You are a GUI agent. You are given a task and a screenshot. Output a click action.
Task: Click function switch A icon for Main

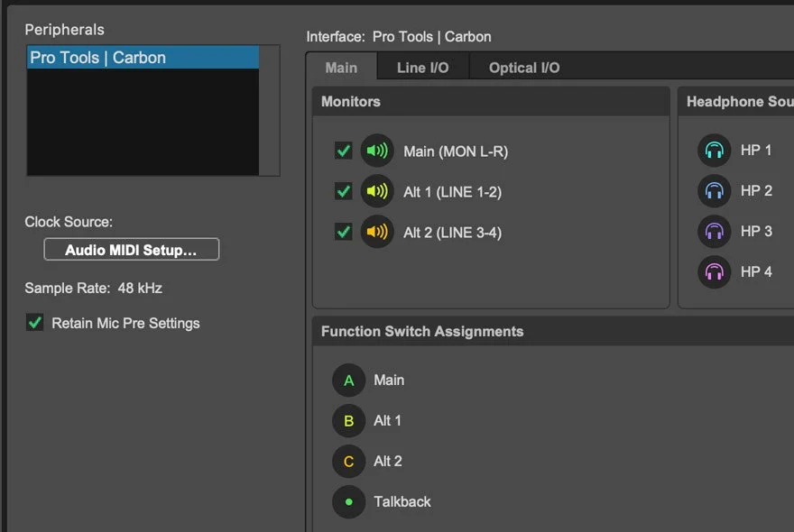click(x=348, y=381)
